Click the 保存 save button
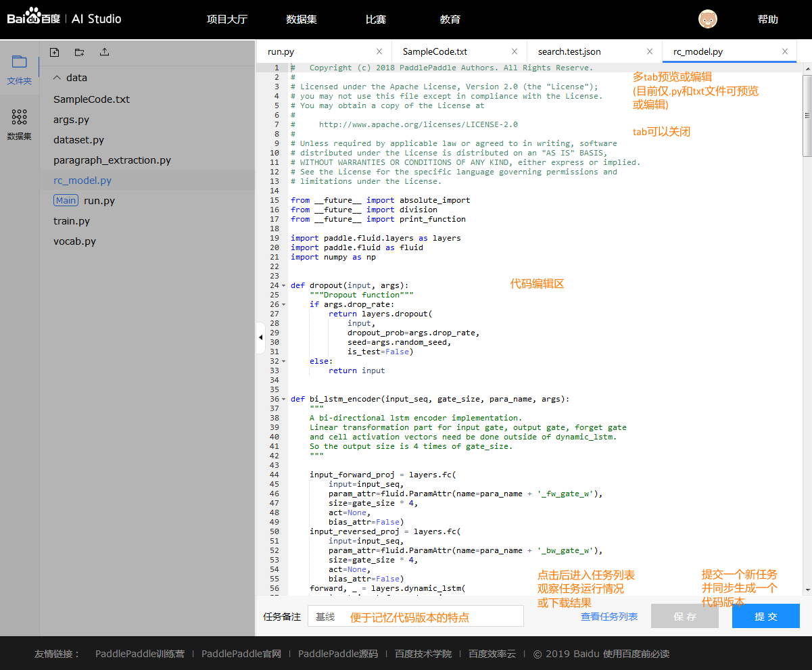The width and height of the screenshot is (812, 670). click(685, 616)
